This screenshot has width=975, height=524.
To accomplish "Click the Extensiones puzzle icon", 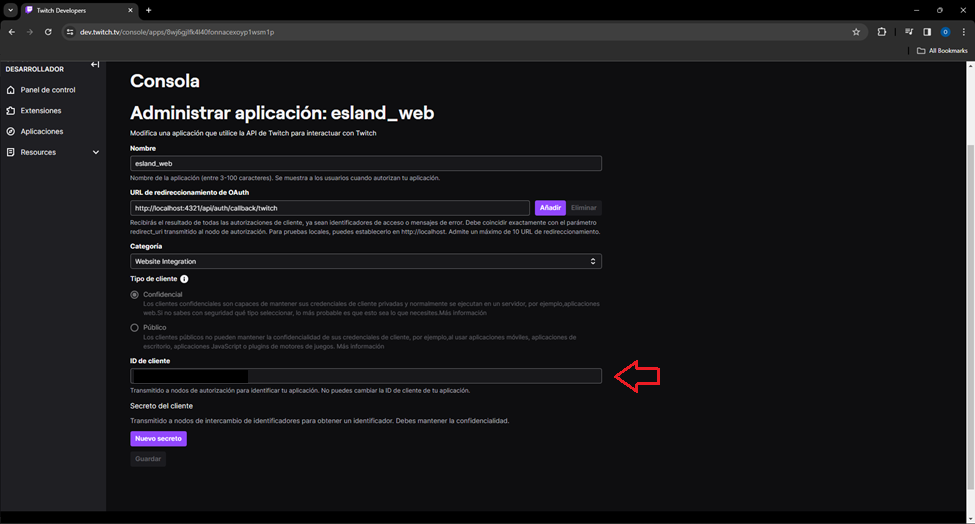I will [11, 111].
